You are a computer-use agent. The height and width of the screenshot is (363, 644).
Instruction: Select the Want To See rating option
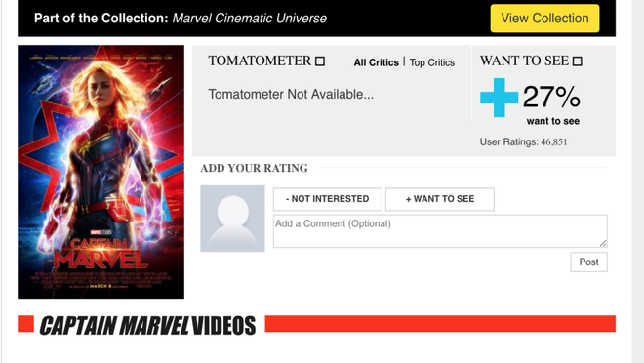point(440,199)
